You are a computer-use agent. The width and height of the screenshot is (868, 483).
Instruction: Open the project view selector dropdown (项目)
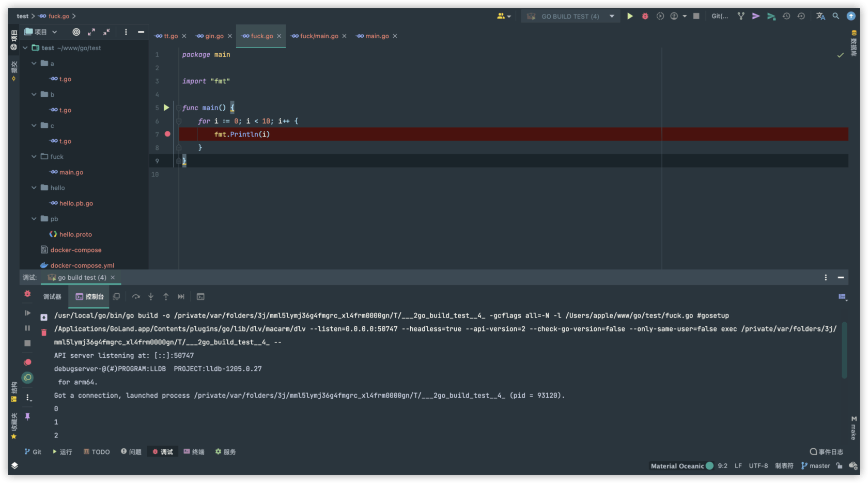(41, 32)
